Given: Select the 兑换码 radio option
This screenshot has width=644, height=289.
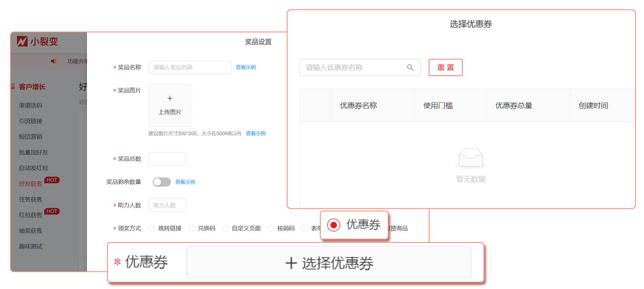Looking at the screenshot, I should 192,229.
